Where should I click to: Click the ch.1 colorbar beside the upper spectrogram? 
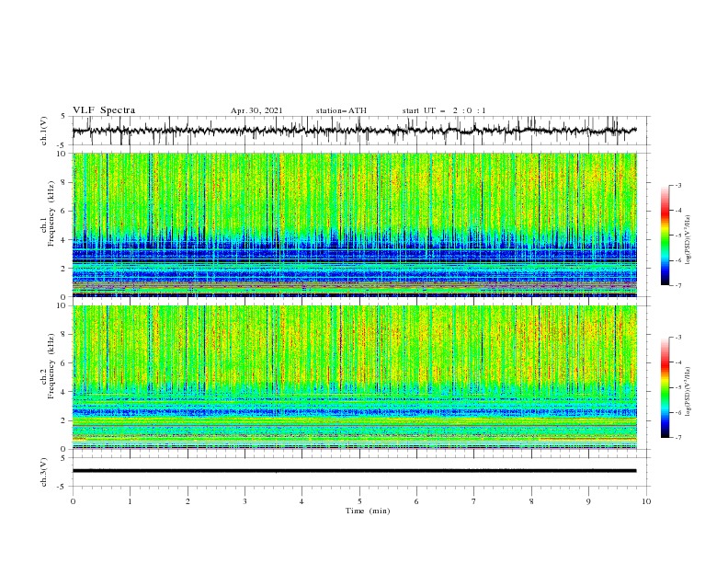point(665,236)
